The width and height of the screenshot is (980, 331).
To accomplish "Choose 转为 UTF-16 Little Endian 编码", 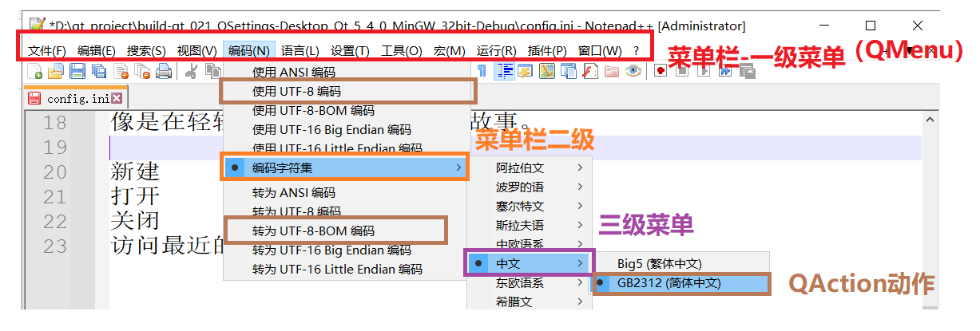I will [x=346, y=270].
